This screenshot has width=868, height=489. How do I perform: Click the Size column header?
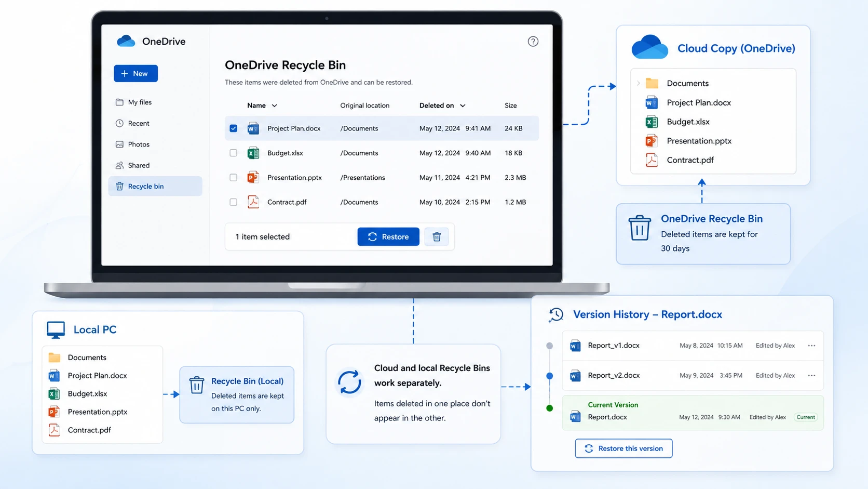[511, 105]
